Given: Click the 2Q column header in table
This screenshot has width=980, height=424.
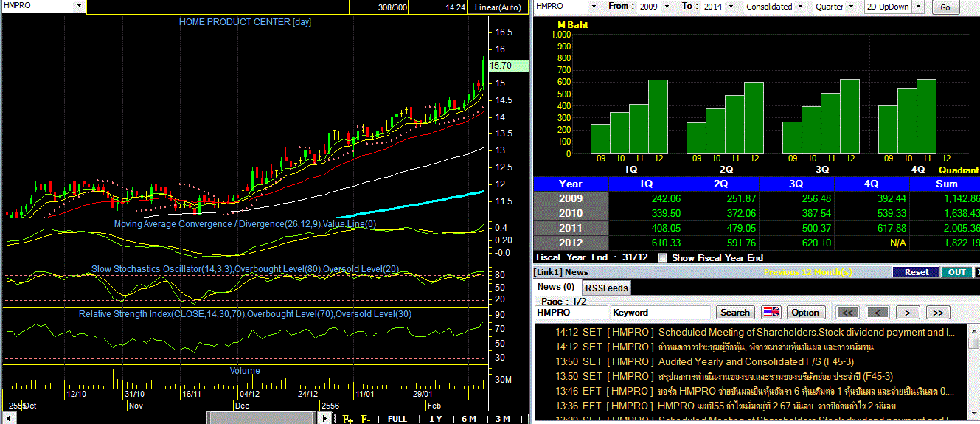Looking at the screenshot, I should [721, 184].
